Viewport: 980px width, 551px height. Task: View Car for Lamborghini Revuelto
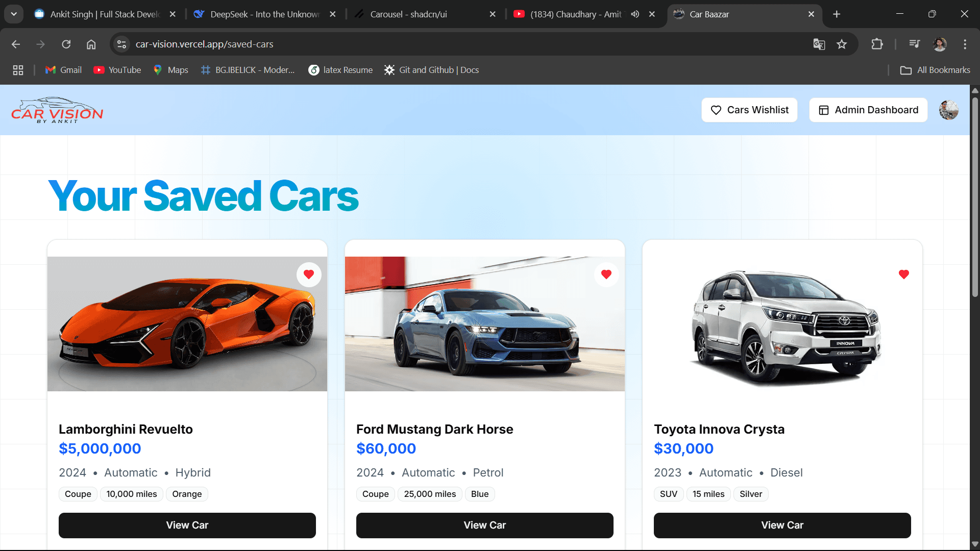(187, 525)
